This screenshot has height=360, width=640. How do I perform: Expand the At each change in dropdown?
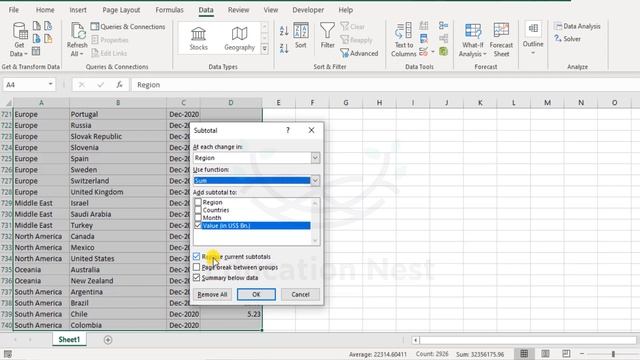315,158
